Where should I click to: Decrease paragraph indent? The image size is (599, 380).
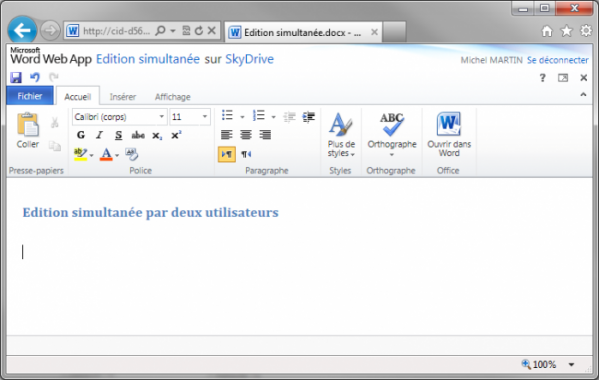pos(290,116)
